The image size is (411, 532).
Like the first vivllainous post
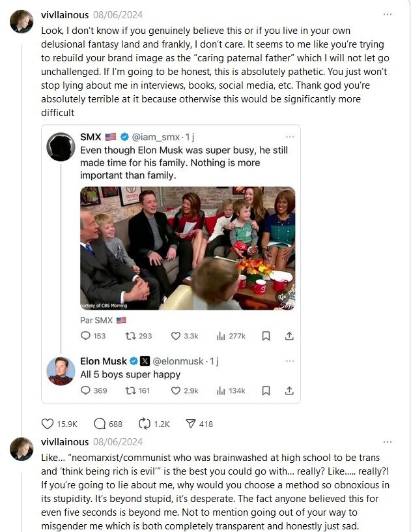48,424
